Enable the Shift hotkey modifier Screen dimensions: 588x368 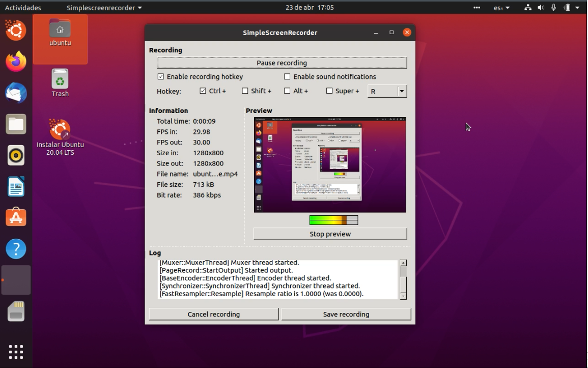pos(244,91)
